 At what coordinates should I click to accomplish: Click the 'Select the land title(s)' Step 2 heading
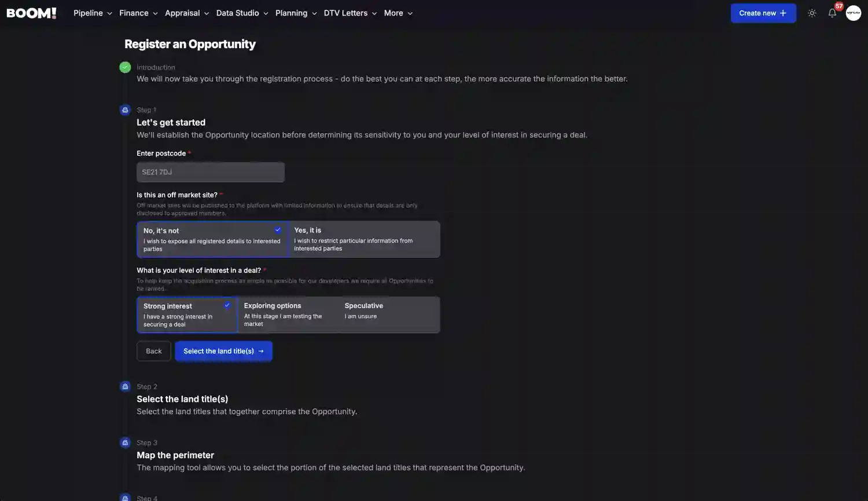pos(182,399)
